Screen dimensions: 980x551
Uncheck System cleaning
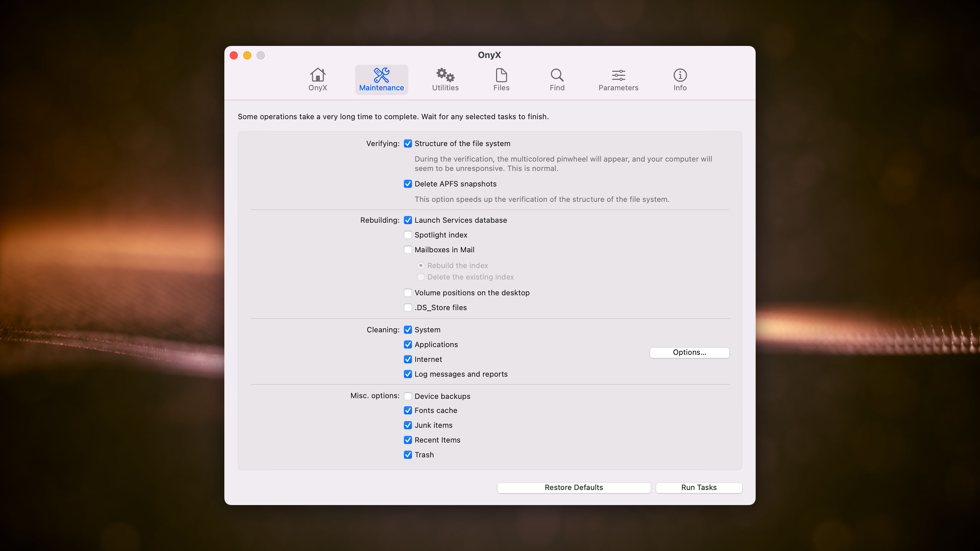[x=408, y=330]
